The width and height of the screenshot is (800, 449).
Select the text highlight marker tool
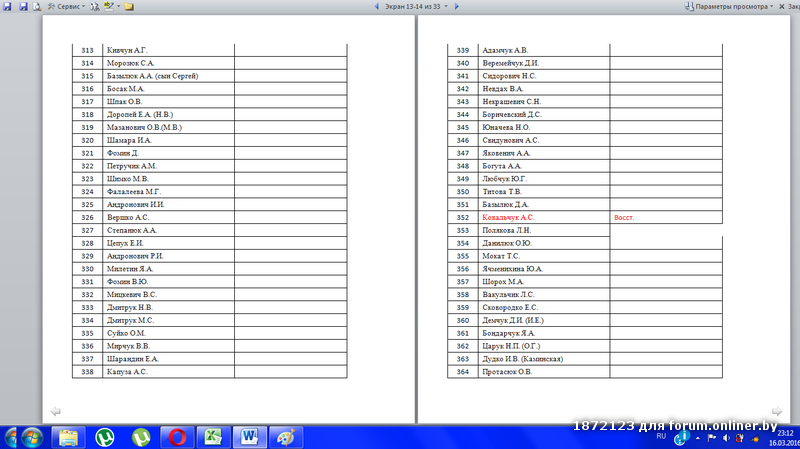pyautogui.click(x=109, y=7)
